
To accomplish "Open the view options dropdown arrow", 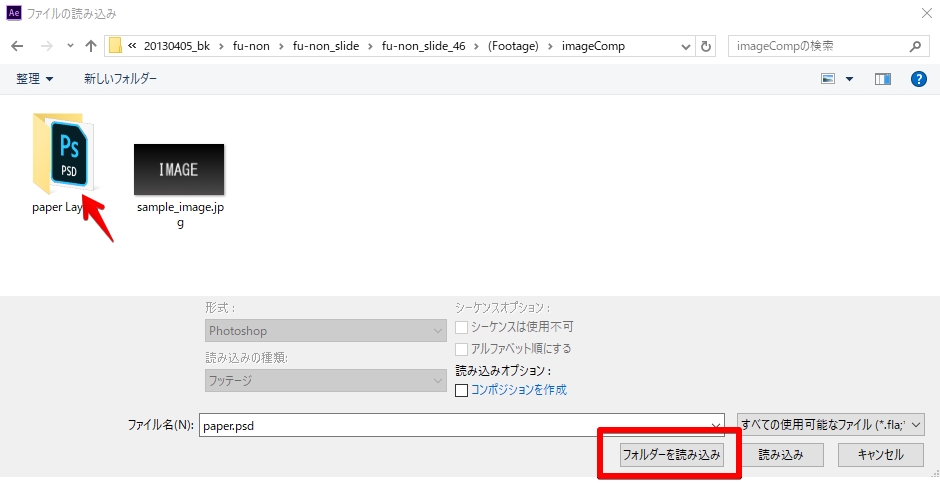I will pos(849,79).
